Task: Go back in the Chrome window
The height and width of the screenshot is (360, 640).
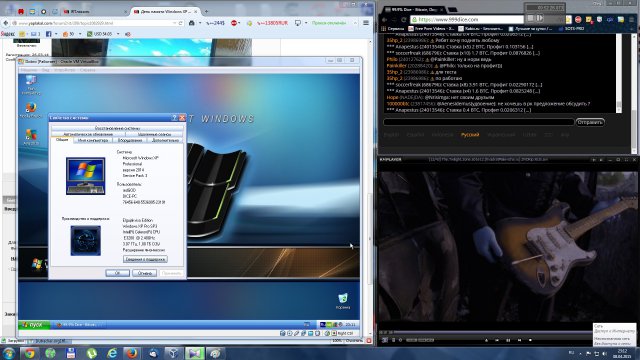Action: click(x=384, y=19)
